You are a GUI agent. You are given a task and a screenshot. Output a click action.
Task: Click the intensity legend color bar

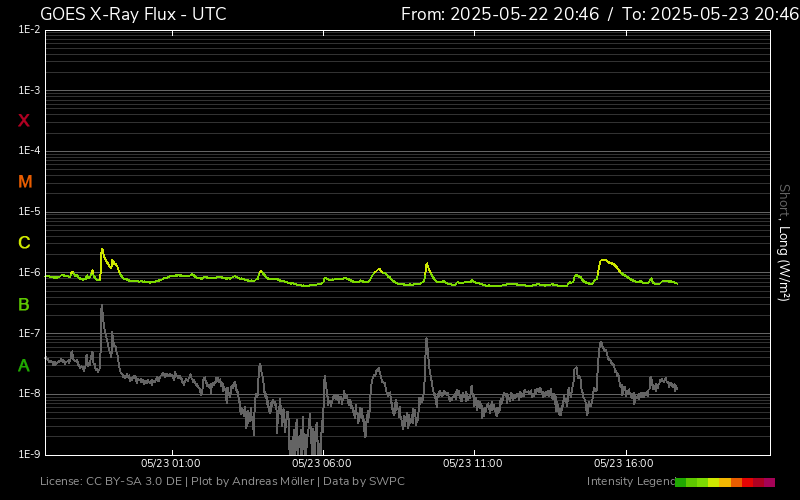(x=724, y=482)
